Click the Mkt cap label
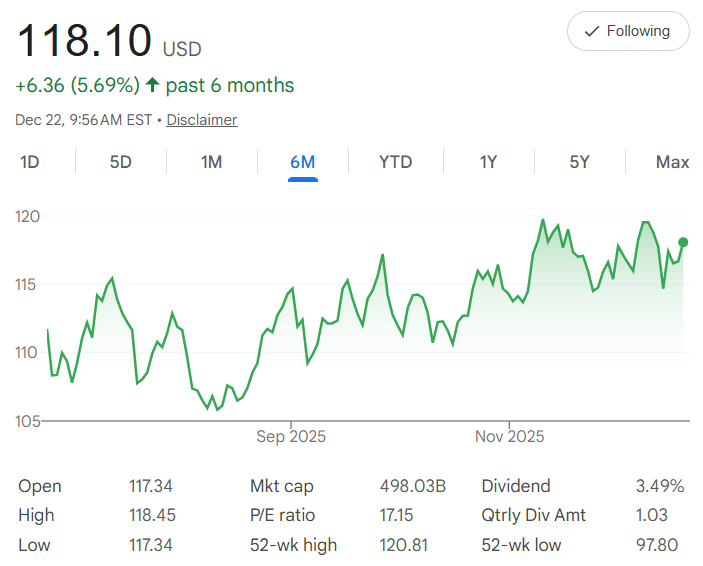This screenshot has width=703, height=566. tap(281, 487)
